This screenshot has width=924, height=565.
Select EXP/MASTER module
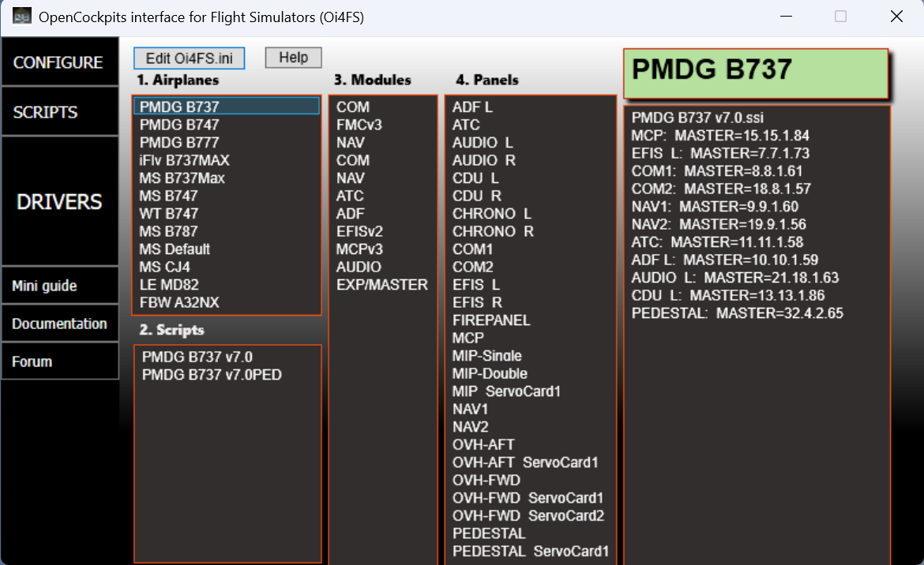pos(382,284)
